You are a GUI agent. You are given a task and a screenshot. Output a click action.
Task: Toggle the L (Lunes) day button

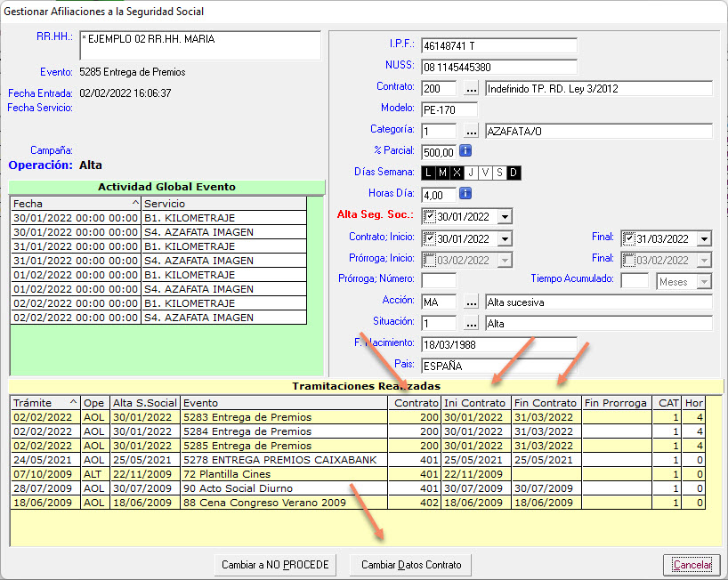(428, 173)
